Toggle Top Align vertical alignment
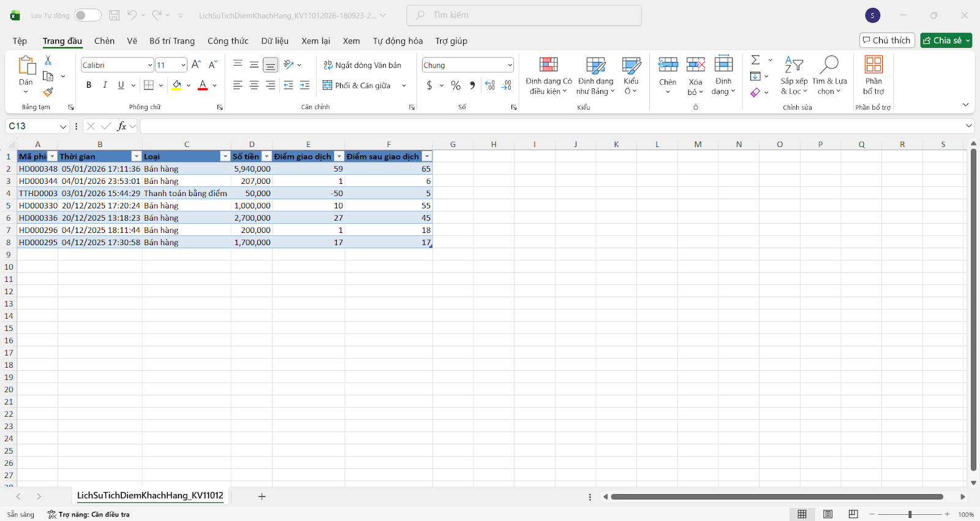Image resolution: width=980 pixels, height=521 pixels. (238, 64)
